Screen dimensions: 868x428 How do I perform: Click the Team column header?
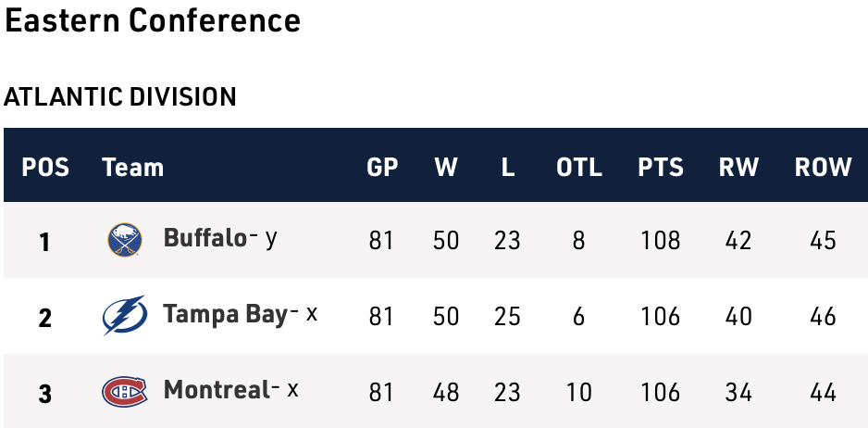pos(132,168)
